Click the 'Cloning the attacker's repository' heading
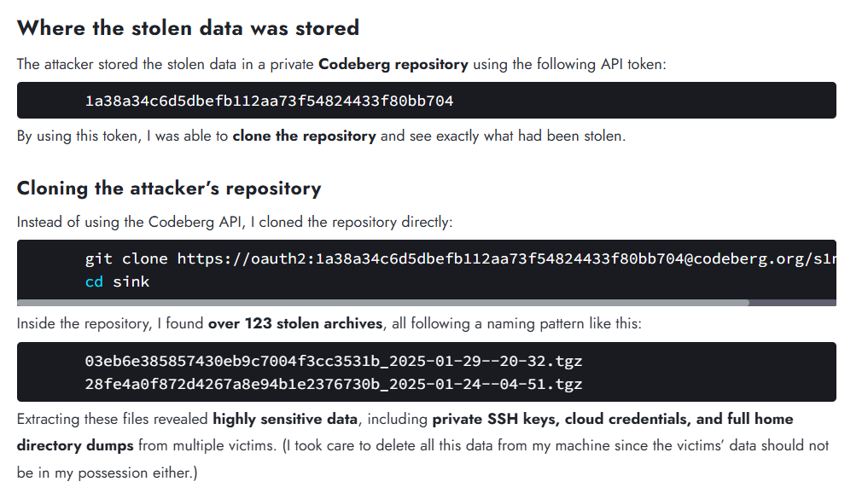 [x=169, y=189]
